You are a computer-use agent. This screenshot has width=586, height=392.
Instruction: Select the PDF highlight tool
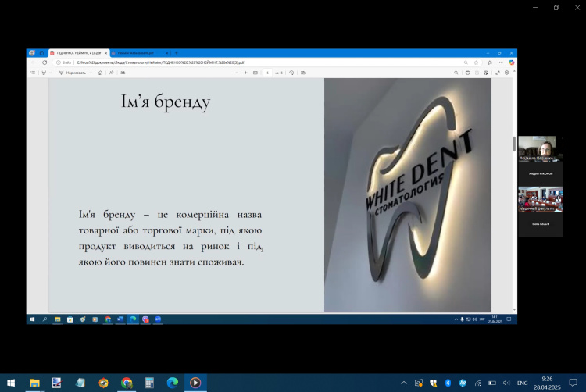(44, 73)
